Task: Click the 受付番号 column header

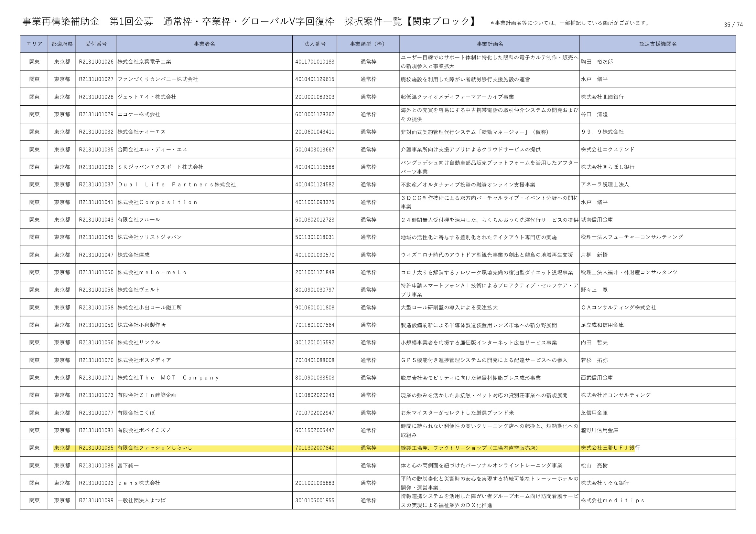Action: [96, 44]
